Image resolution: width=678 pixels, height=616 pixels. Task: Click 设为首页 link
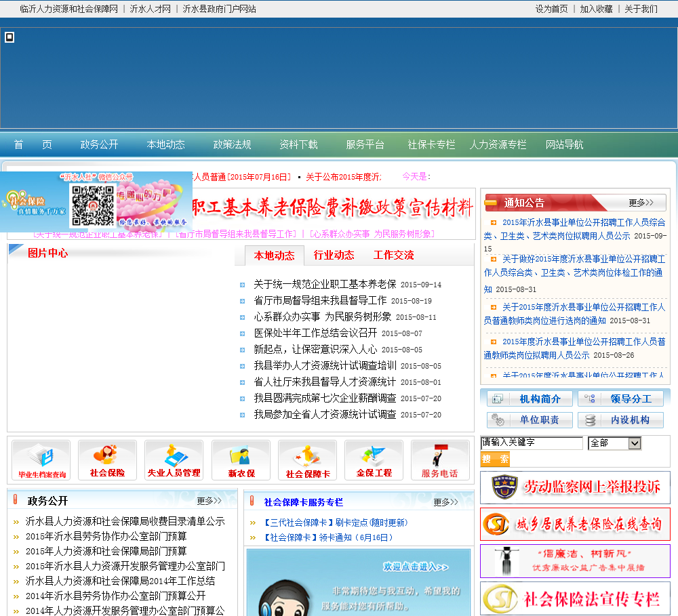[x=551, y=9]
